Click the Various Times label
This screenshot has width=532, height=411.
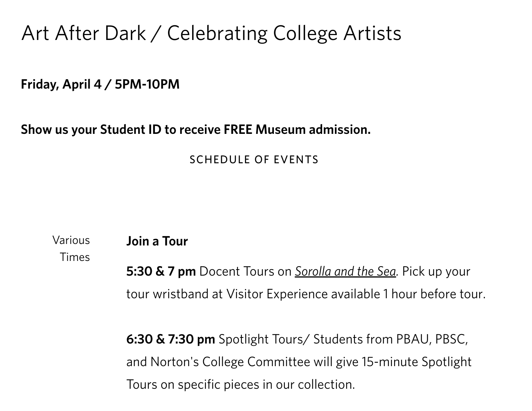[72, 248]
